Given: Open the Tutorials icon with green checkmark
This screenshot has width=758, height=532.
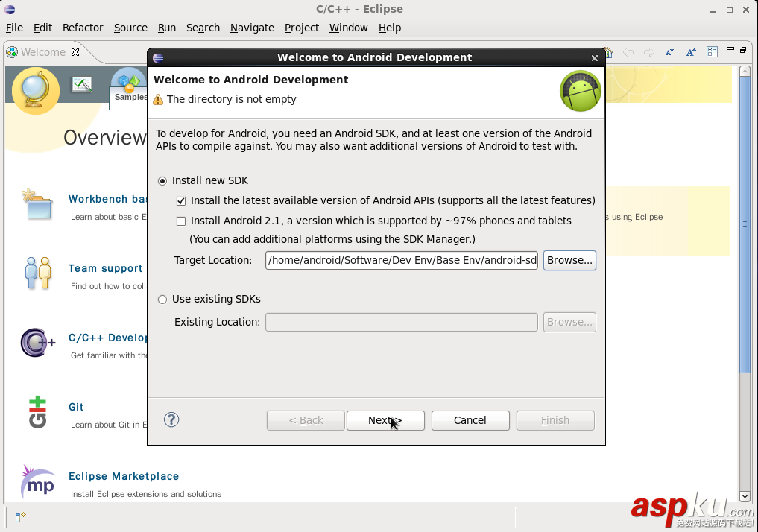Looking at the screenshot, I should 82,84.
